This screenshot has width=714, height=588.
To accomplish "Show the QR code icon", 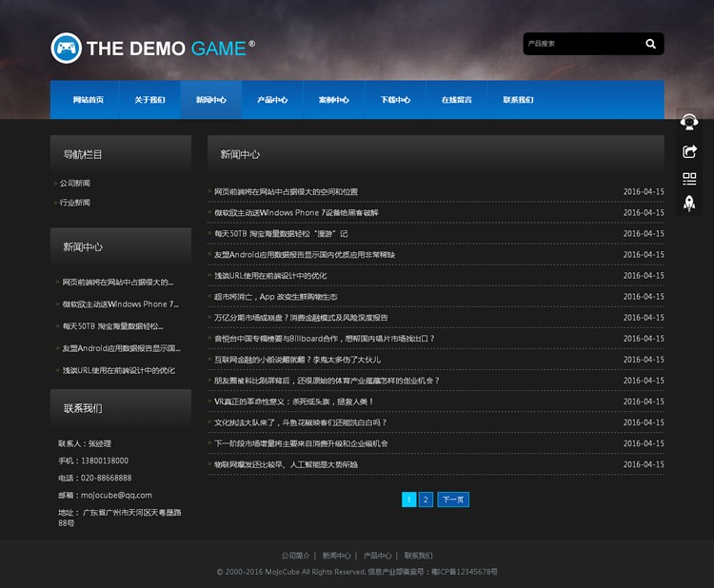I will pyautogui.click(x=689, y=179).
